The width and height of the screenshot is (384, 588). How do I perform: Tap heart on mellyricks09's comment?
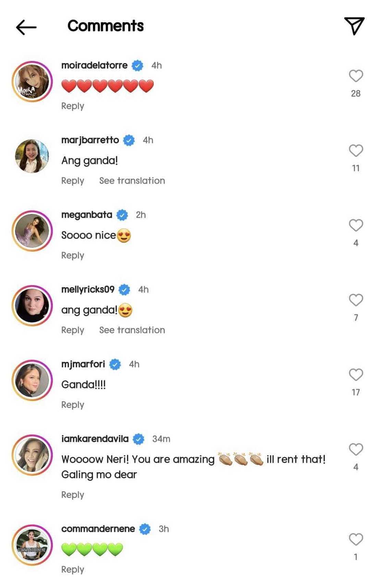click(x=356, y=300)
